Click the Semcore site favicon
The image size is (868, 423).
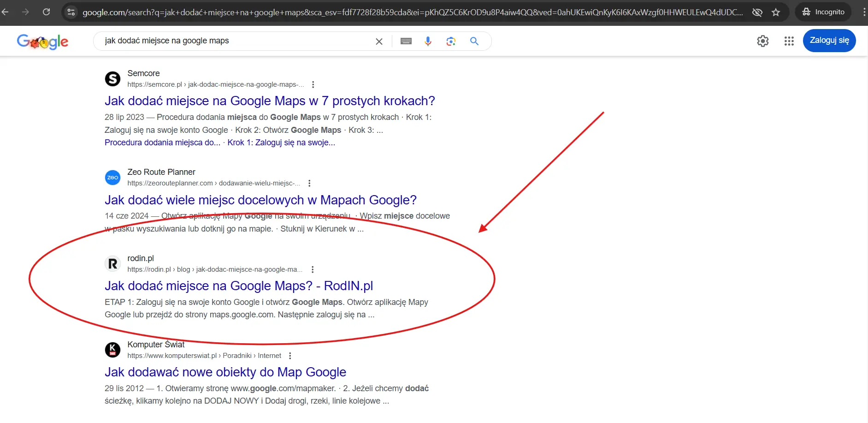pyautogui.click(x=112, y=79)
